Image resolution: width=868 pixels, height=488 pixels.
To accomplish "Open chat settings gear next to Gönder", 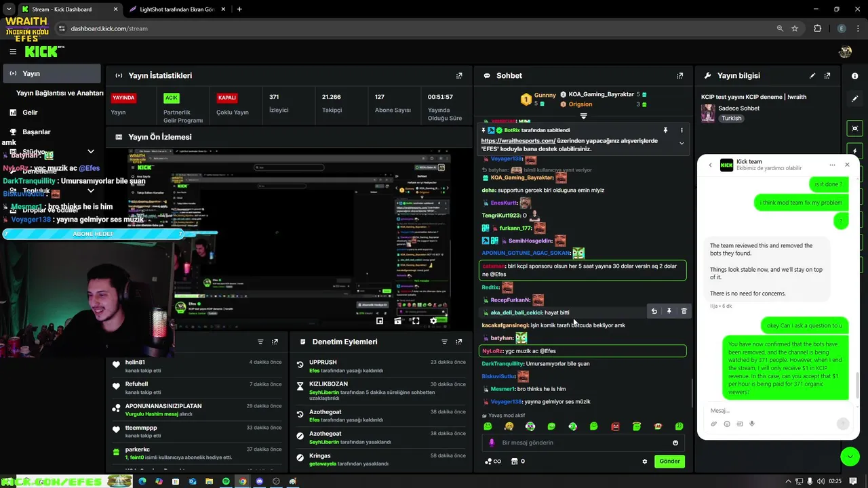I will pyautogui.click(x=645, y=462).
